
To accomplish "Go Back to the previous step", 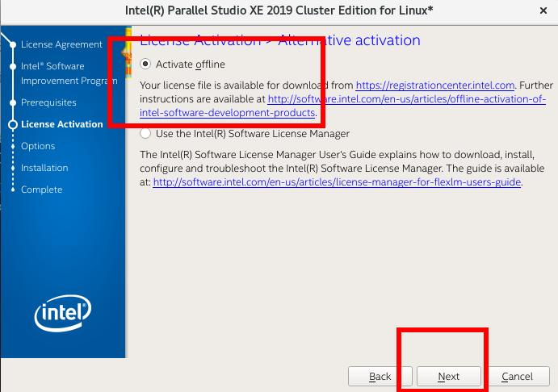I will click(380, 377).
